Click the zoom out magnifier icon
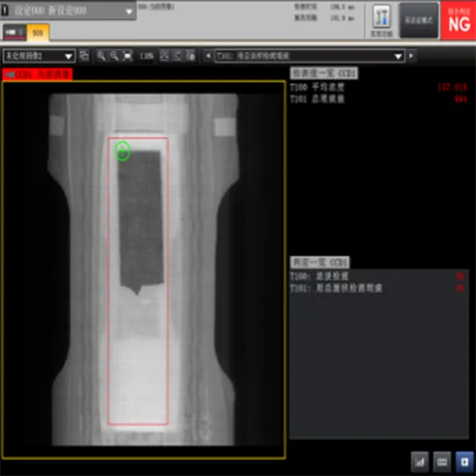 point(114,56)
